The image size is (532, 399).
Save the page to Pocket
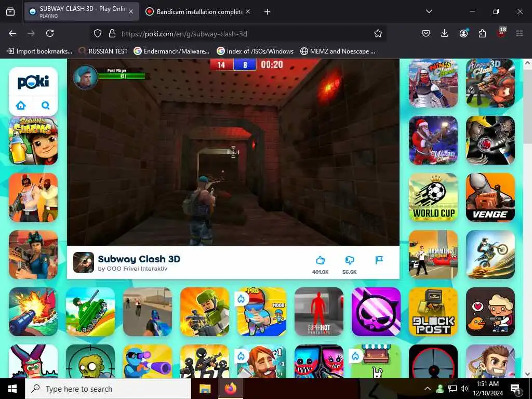click(x=426, y=33)
